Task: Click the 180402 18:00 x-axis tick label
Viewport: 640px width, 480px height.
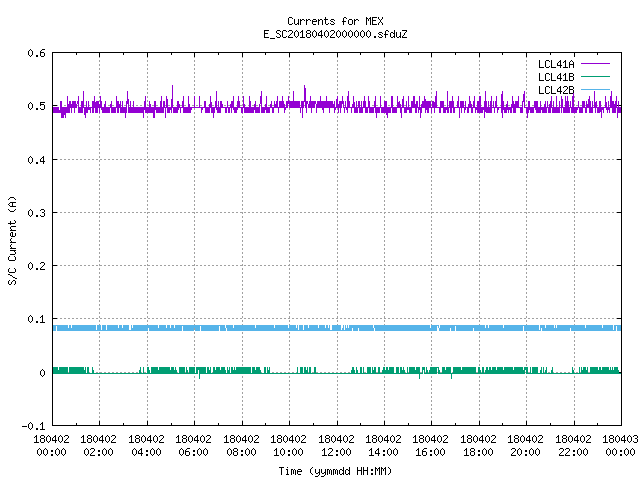Action: click(x=478, y=446)
